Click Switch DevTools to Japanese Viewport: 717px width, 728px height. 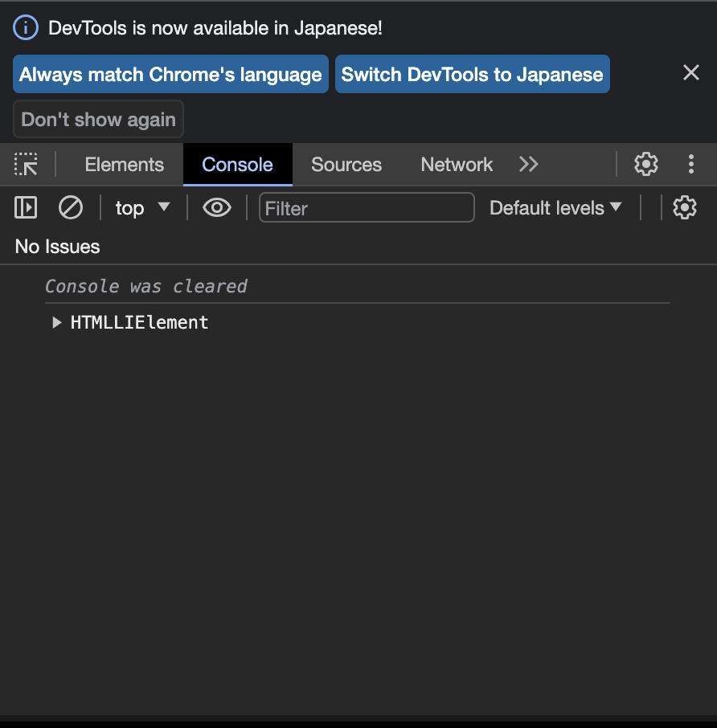(472, 74)
